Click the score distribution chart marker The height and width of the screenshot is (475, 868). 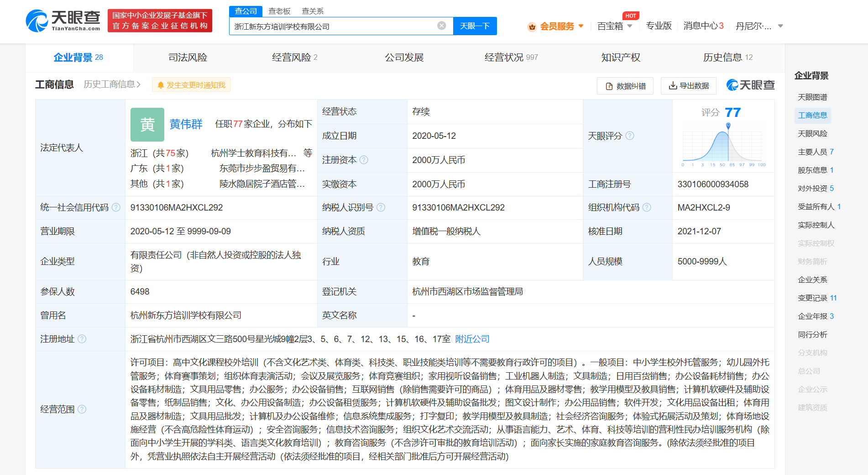point(728,126)
